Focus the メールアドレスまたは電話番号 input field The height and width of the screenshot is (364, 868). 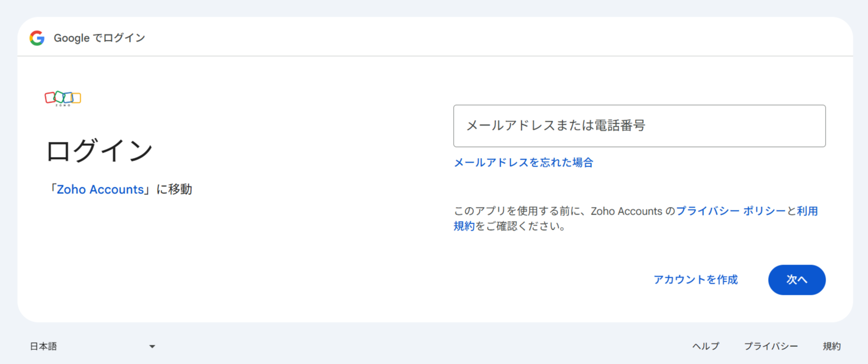point(639,126)
